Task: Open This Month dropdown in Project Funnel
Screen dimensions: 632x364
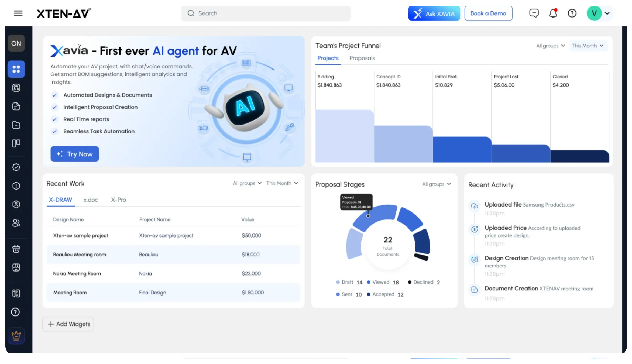Action: 588,46
